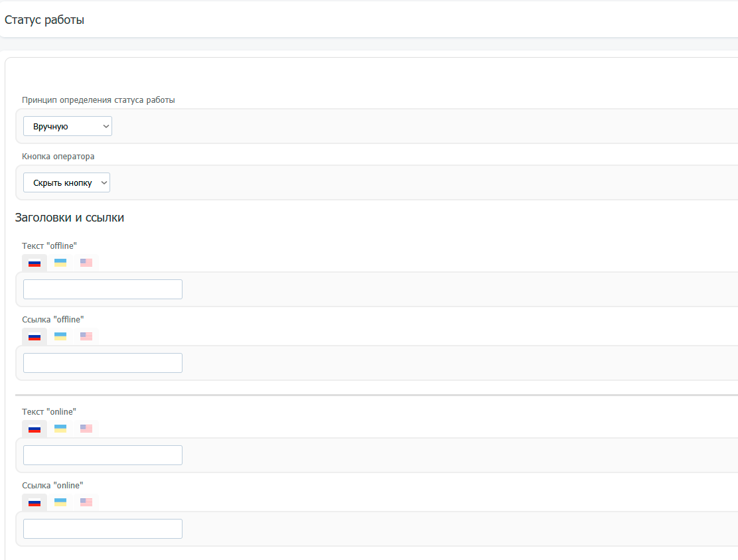The width and height of the screenshot is (738, 560).
Task: Select Russian flag for Текст "offline"
Action: point(35,263)
